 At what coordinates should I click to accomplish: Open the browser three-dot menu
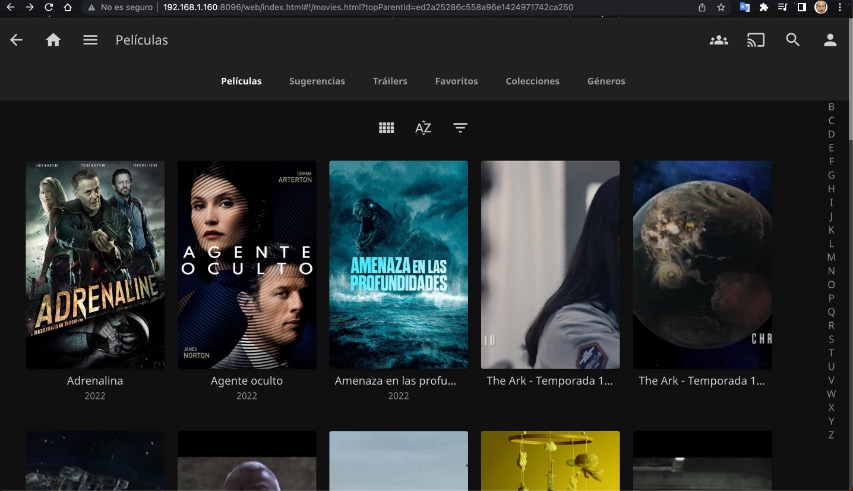(x=840, y=7)
